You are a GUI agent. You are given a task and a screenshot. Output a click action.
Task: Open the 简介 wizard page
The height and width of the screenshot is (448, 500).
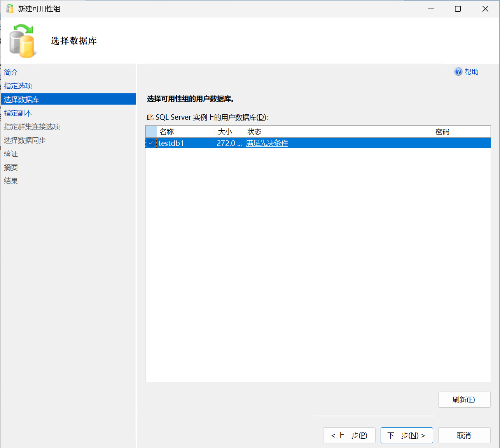[x=11, y=72]
